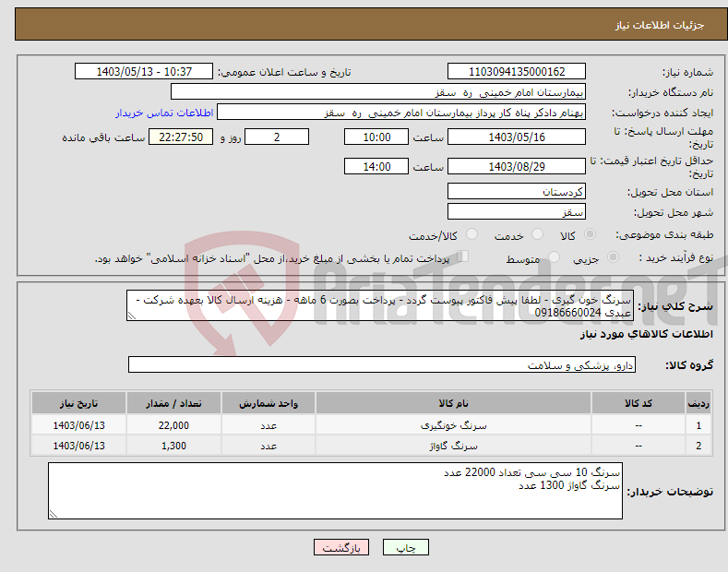The image size is (728, 572).
Task: Click the price validity date 1403/08/29
Action: pos(517,166)
